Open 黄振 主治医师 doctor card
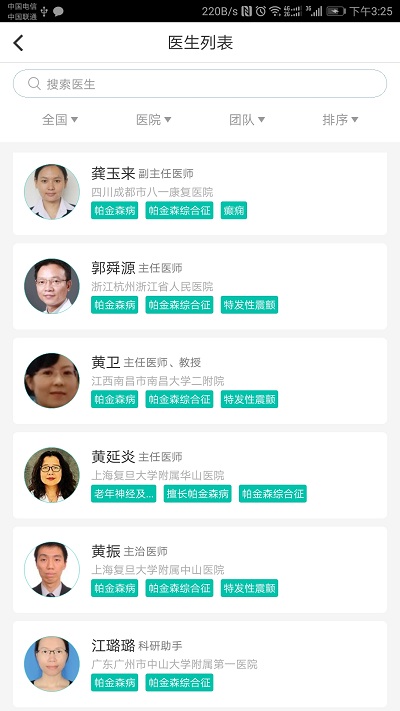This screenshot has width=400, height=711. tap(200, 570)
